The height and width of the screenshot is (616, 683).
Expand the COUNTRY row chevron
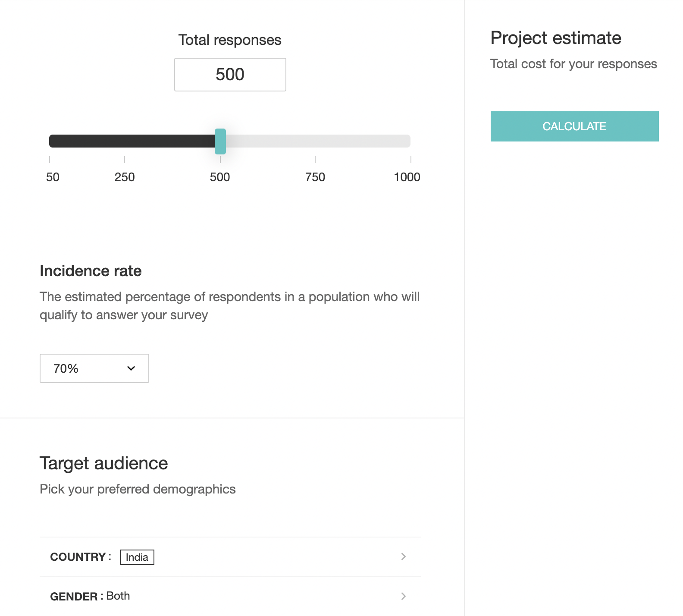404,556
